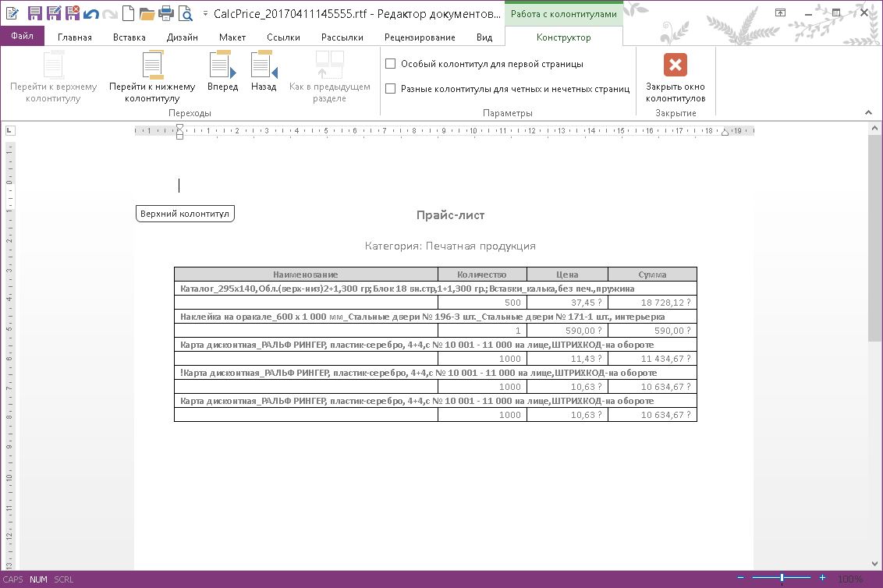
Task: Toggle ribbon display options icon in title bar
Action: click(780, 12)
